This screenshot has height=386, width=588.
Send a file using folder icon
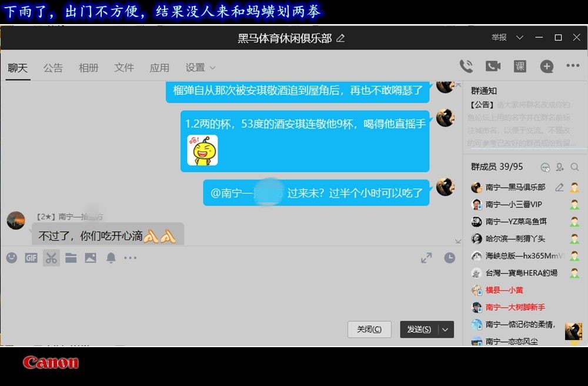71,258
